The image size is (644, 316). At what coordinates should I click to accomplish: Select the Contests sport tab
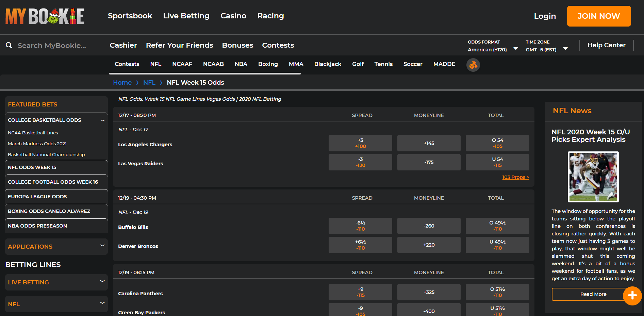point(127,64)
